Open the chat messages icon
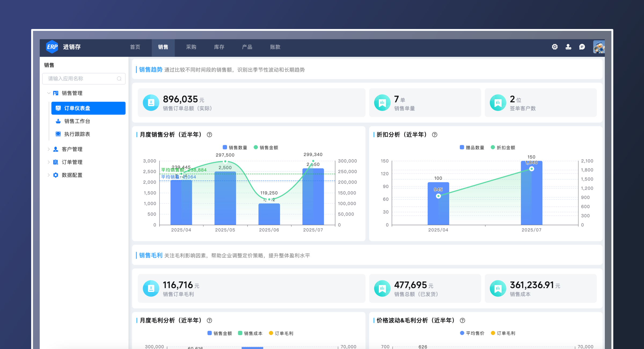 [582, 47]
